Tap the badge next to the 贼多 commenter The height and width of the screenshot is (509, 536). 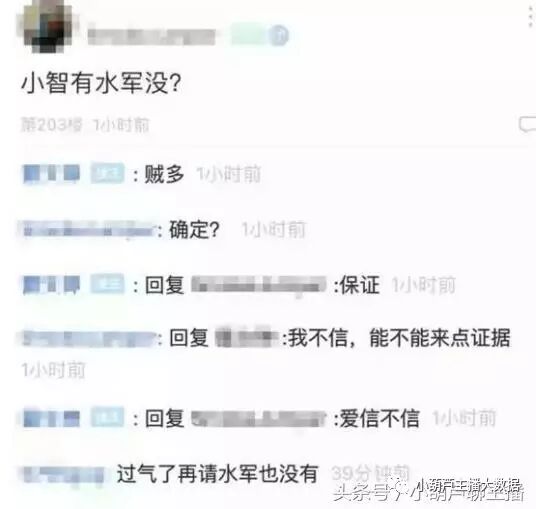[x=107, y=173]
